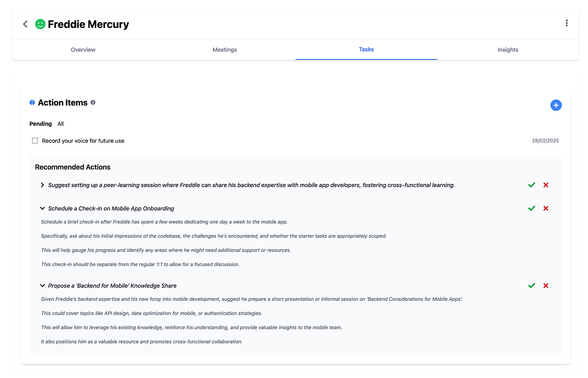Image resolution: width=588 pixels, height=378 pixels.
Task: Click the info icon next to Action Items
Action: pos(93,103)
